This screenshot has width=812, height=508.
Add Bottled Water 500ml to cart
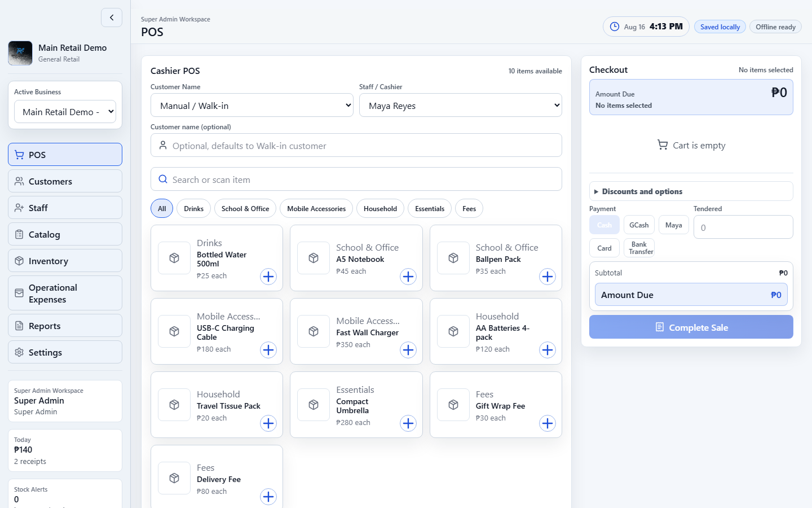click(268, 277)
